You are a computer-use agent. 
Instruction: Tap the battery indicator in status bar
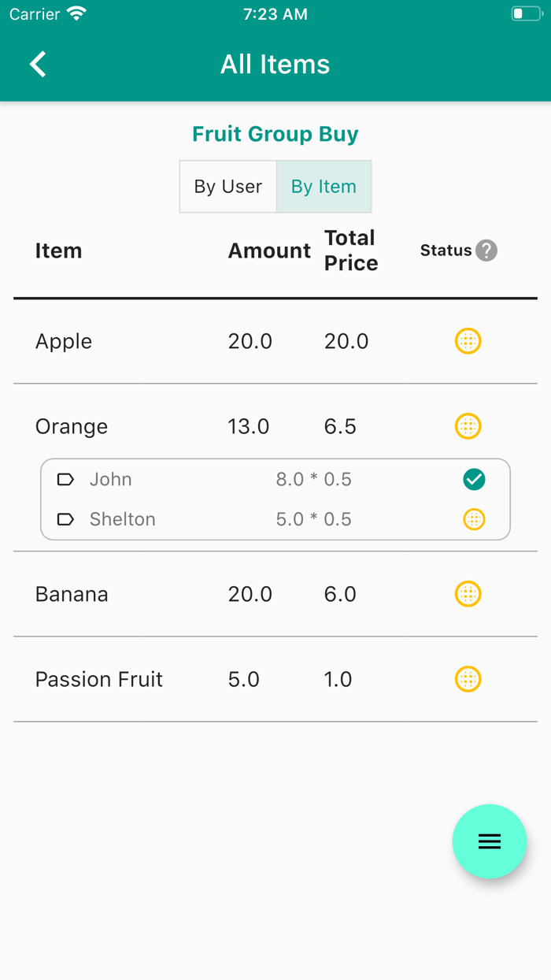click(x=526, y=14)
